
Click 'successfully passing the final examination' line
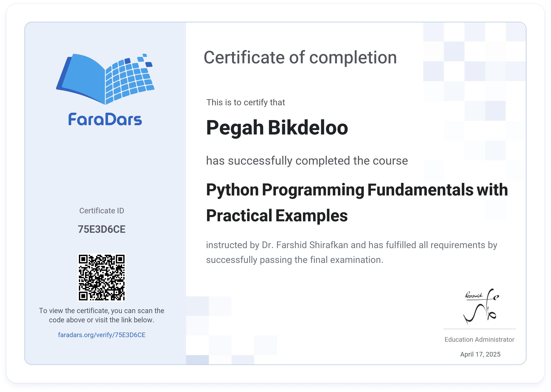(x=295, y=260)
